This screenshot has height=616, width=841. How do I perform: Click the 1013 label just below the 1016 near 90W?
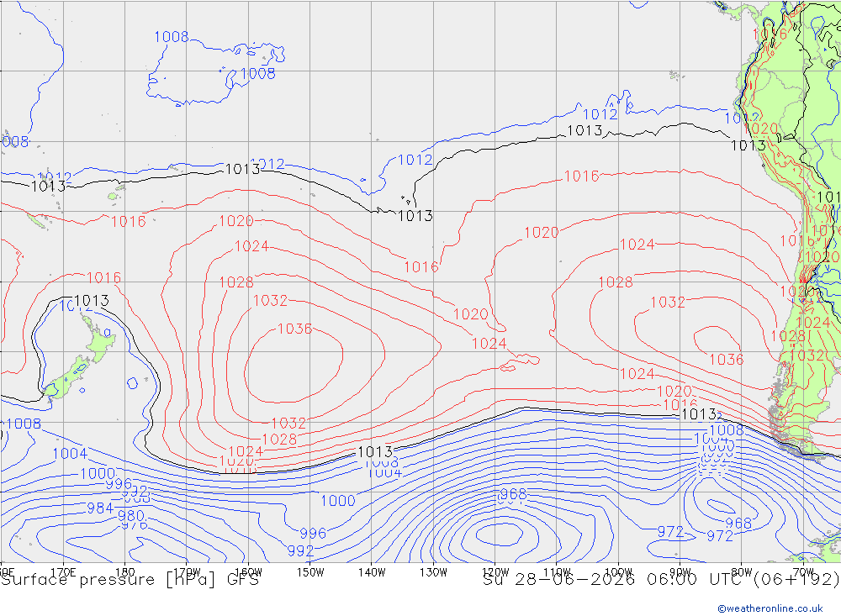pyautogui.click(x=701, y=413)
